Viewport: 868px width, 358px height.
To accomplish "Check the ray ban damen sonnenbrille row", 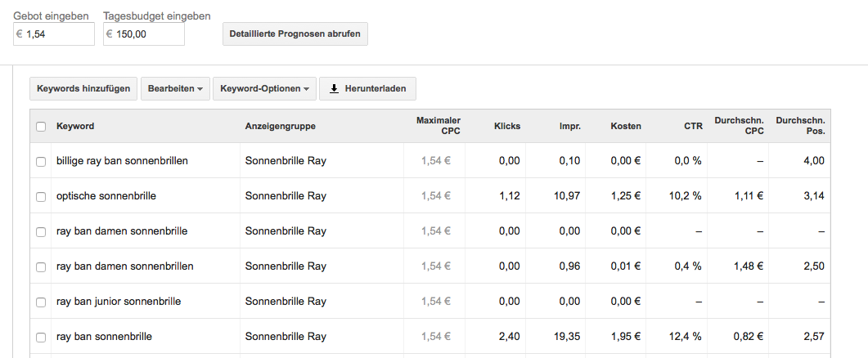I will click(x=41, y=232).
